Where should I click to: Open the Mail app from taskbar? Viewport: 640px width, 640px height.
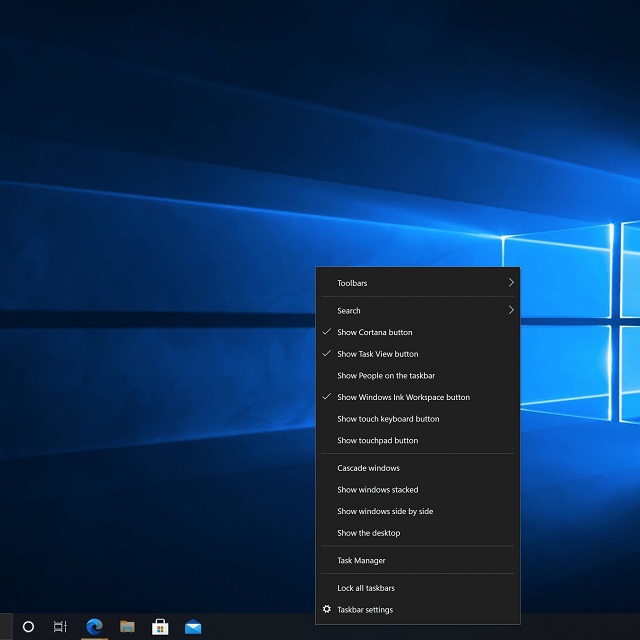point(193,627)
